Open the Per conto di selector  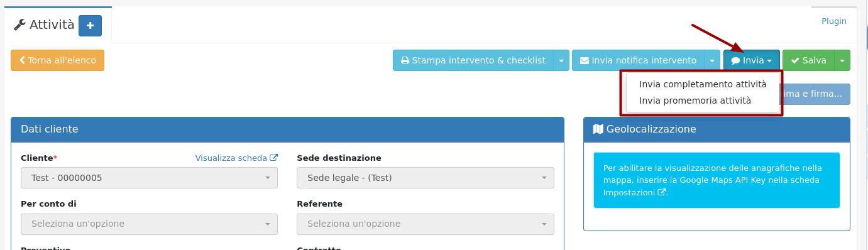149,224
